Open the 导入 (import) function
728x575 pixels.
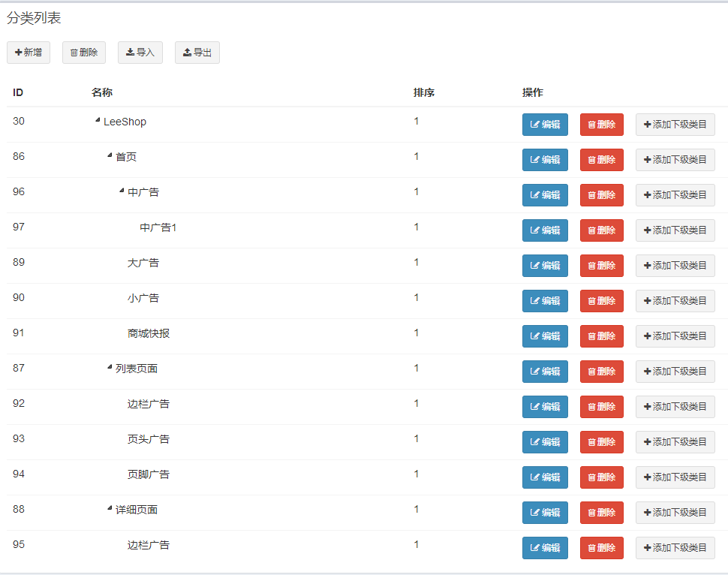tap(140, 53)
